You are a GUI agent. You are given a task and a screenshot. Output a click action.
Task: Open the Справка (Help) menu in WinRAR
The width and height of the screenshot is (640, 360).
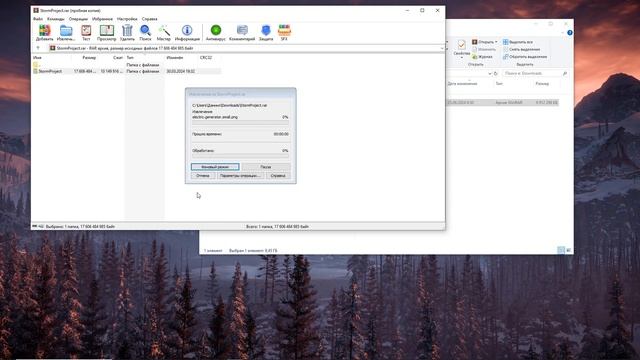[149, 19]
